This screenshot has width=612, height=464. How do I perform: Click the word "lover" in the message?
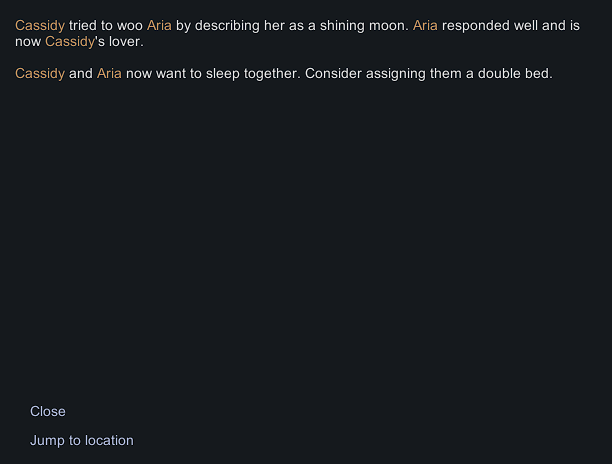tap(126, 42)
